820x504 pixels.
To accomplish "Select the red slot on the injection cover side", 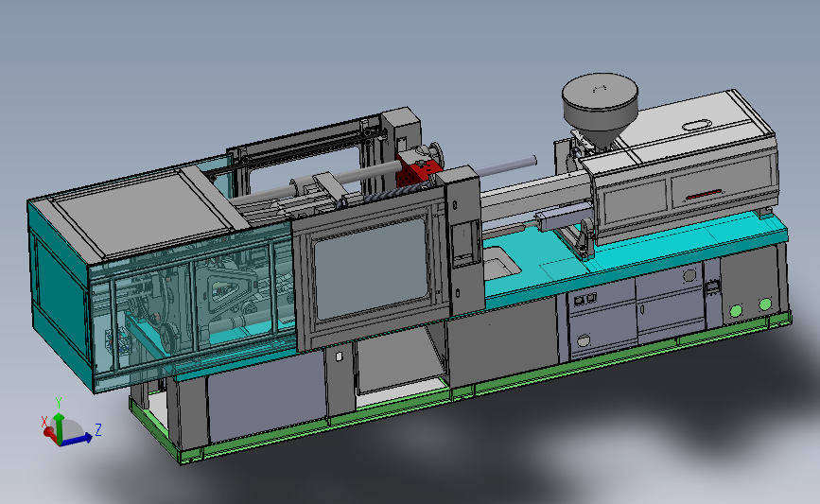I will (x=704, y=195).
